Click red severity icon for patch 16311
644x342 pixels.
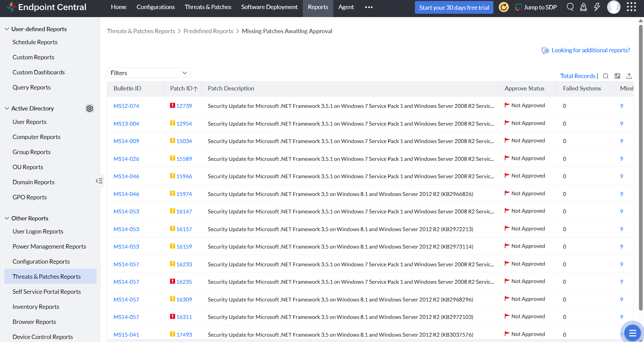pyautogui.click(x=172, y=317)
